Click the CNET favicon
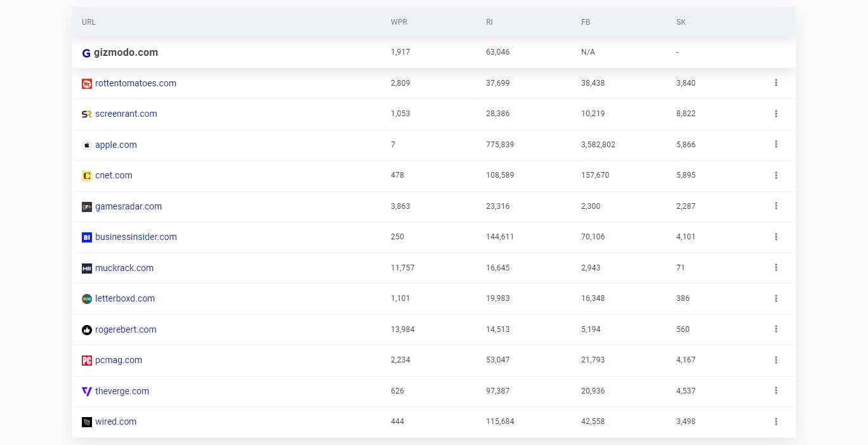 86,175
